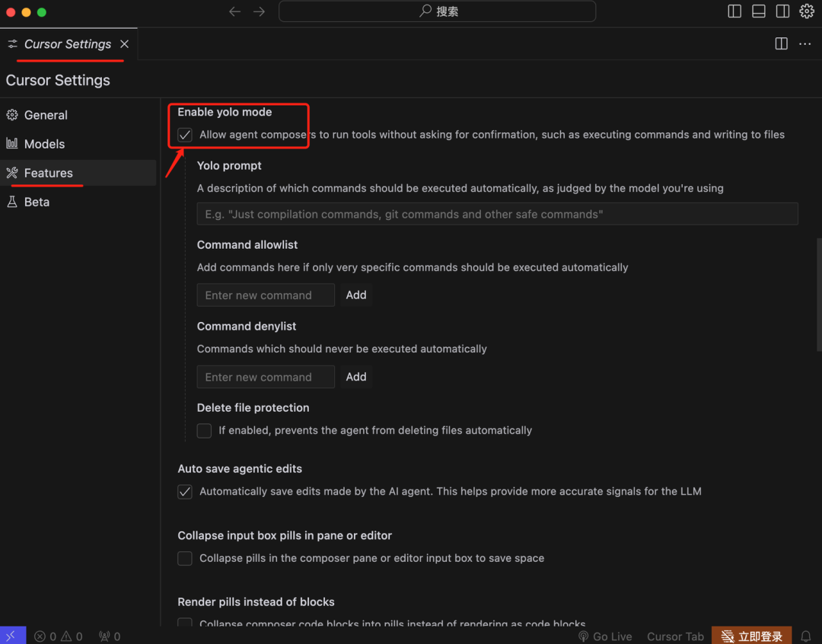
Task: Click the notifications bell icon
Action: (806, 636)
